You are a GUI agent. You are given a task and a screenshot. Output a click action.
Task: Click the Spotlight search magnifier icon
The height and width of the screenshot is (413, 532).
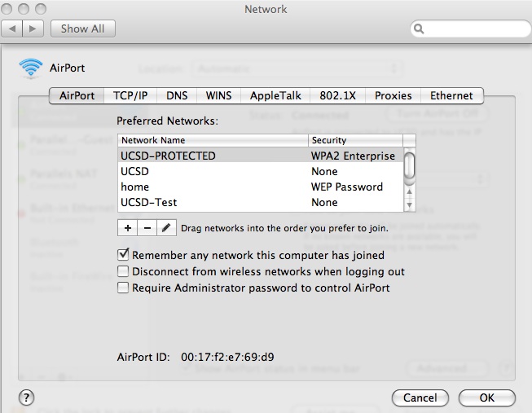click(420, 29)
